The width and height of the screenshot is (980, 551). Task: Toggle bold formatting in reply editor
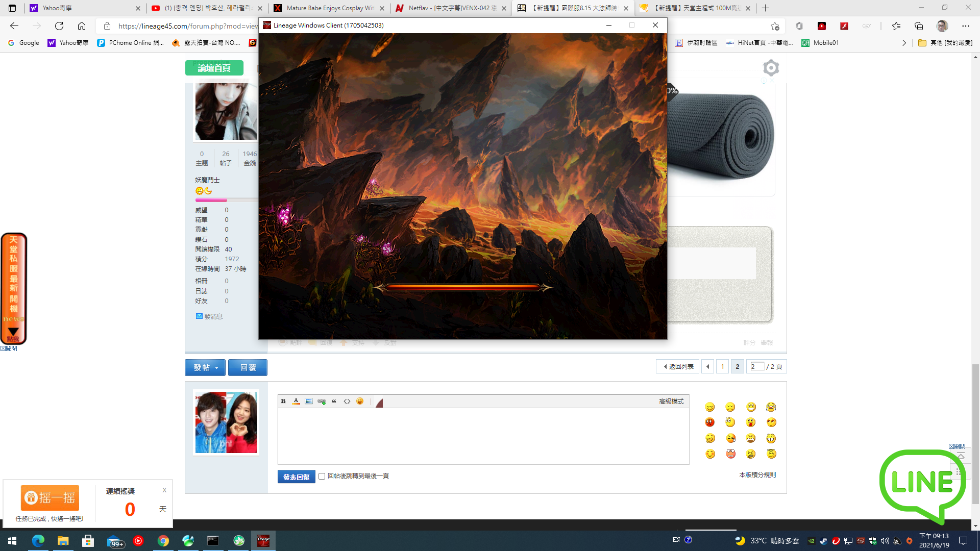(x=283, y=402)
